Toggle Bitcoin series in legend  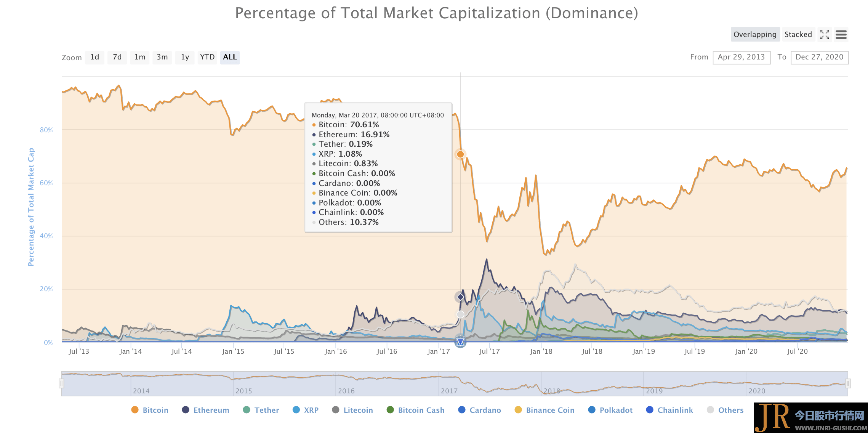pyautogui.click(x=149, y=410)
